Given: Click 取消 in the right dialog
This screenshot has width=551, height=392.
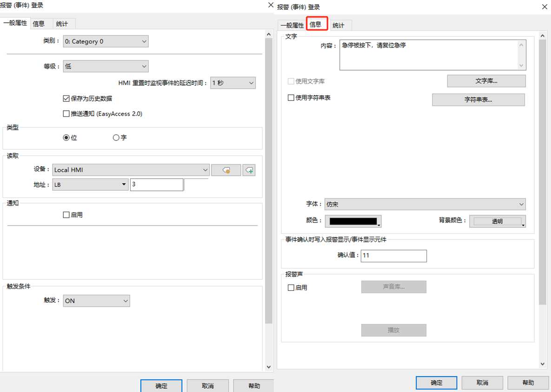Looking at the screenshot, I should click(x=482, y=383).
